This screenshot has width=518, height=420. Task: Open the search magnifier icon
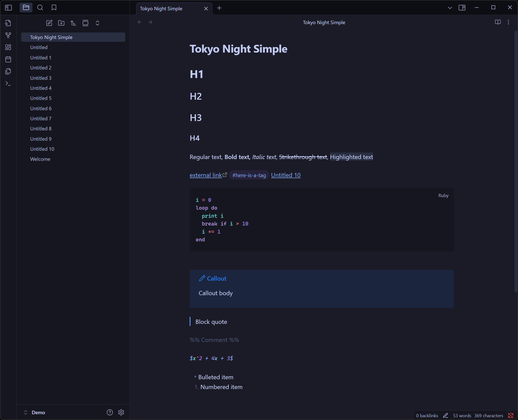pos(40,8)
